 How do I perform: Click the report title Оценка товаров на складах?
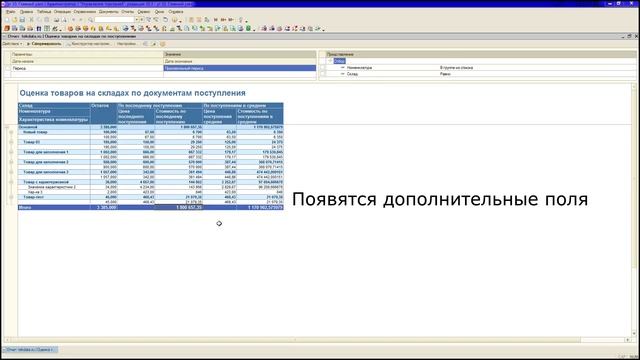133,93
